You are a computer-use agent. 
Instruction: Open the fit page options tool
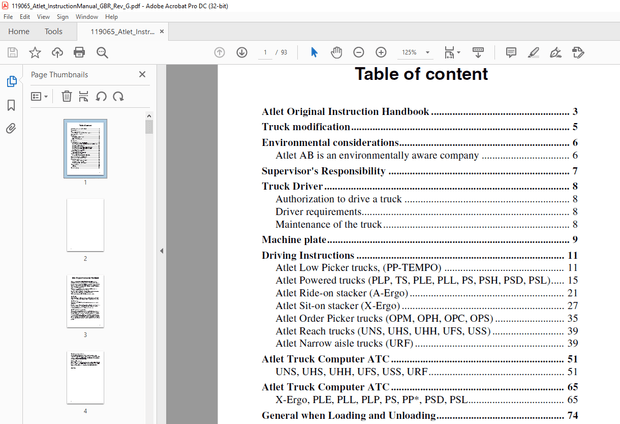click(449, 52)
